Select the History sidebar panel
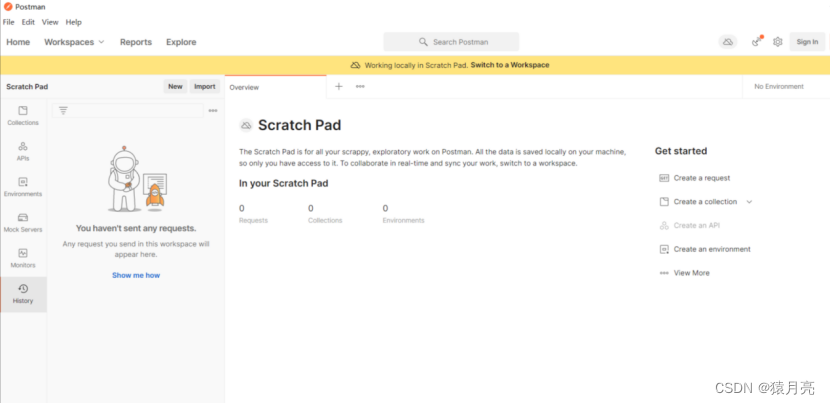 pos(23,294)
